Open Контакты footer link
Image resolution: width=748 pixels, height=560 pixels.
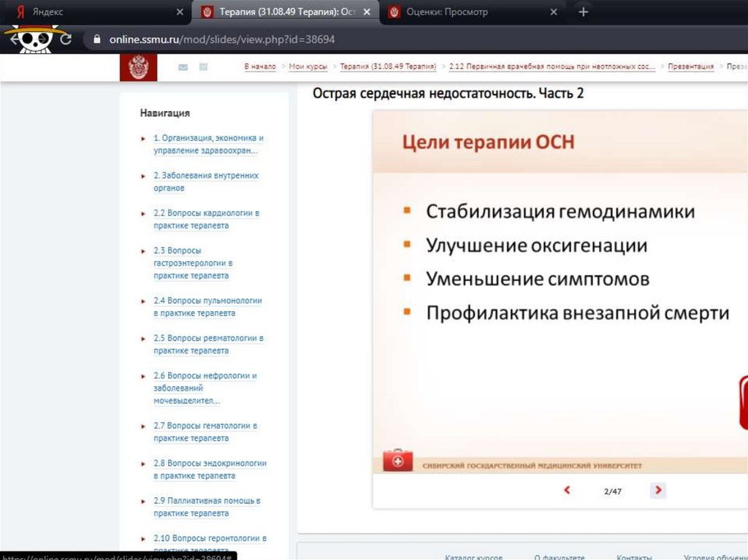click(634, 556)
